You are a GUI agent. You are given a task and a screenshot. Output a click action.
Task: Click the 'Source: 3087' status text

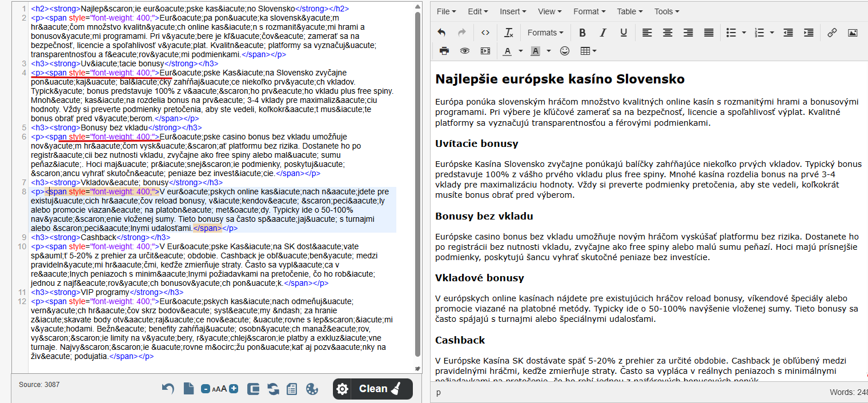pos(39,385)
